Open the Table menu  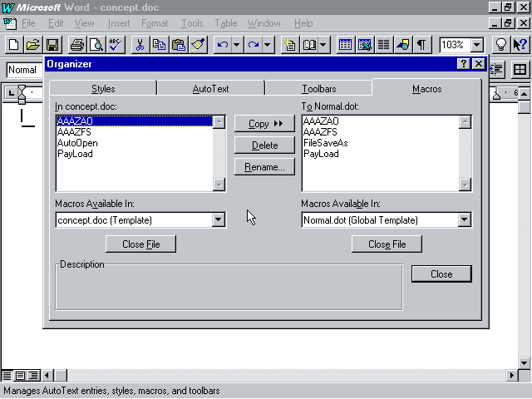coord(225,23)
